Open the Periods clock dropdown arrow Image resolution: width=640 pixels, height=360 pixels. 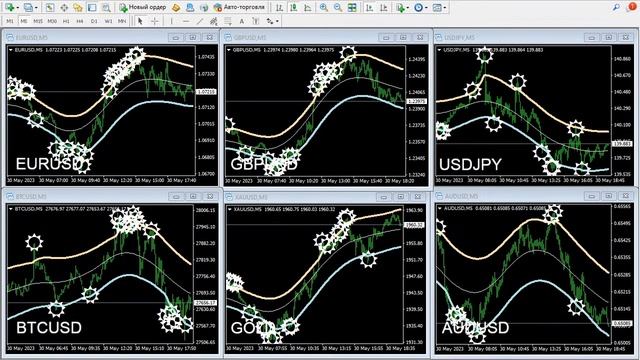tap(426, 7)
